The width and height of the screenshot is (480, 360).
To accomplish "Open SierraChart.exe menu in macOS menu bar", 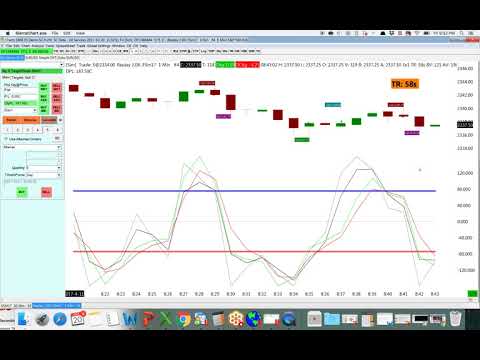I will coord(31,33).
